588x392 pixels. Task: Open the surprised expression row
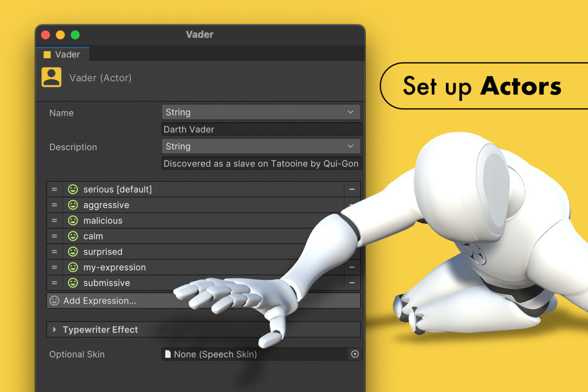click(203, 252)
